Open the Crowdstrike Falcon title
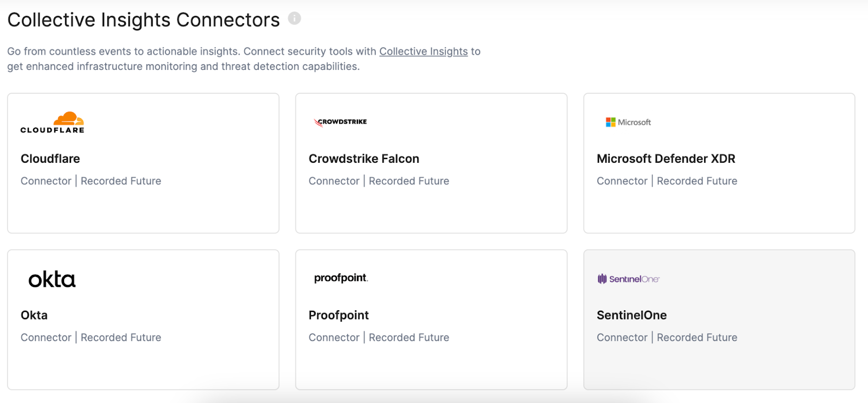 (364, 159)
